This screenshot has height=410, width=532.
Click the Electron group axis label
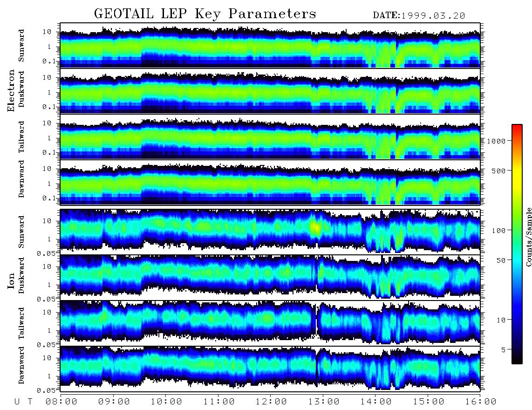(x=11, y=90)
